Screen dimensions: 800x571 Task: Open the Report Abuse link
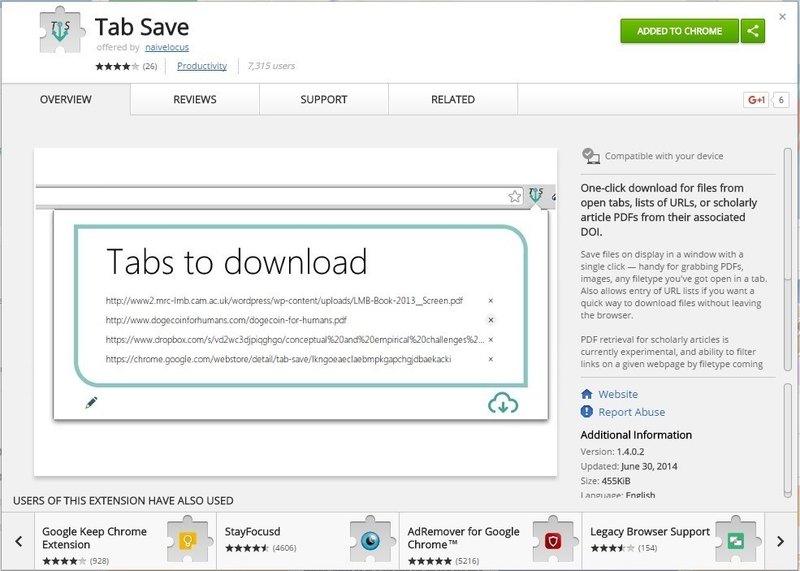coord(632,412)
